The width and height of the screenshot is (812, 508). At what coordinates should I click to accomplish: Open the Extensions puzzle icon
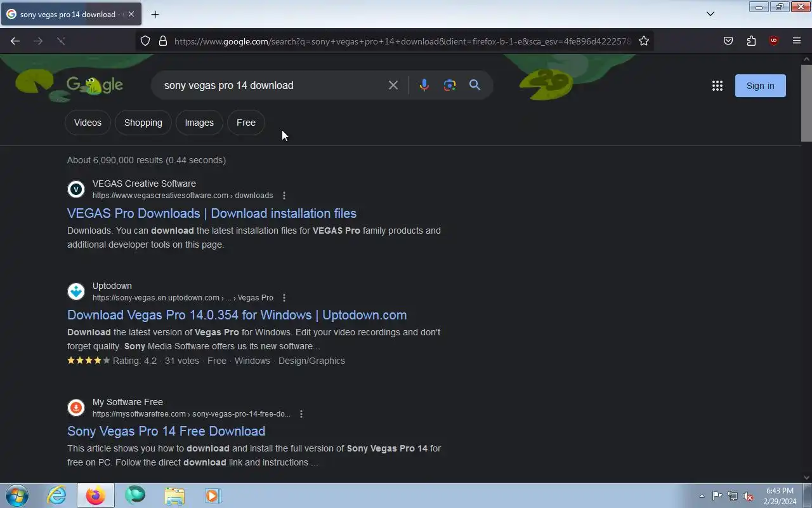(x=751, y=41)
